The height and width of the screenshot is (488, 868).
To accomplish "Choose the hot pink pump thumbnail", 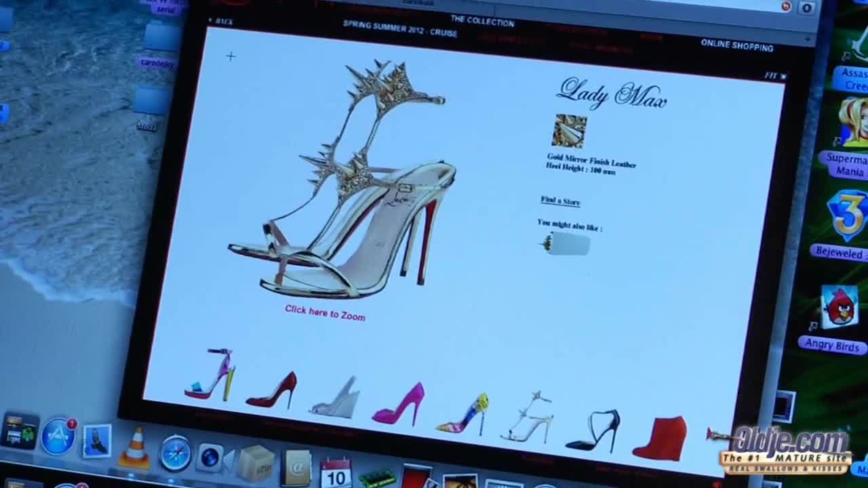I will coord(399,405).
